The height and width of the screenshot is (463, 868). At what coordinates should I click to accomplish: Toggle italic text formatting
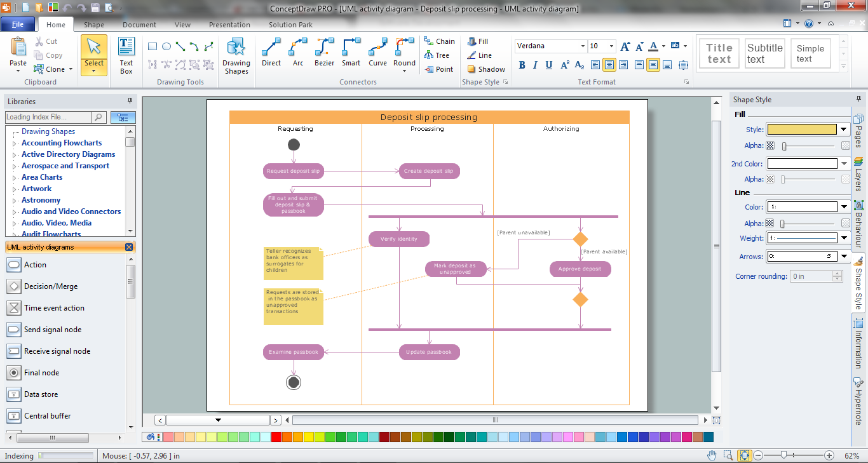pyautogui.click(x=535, y=65)
